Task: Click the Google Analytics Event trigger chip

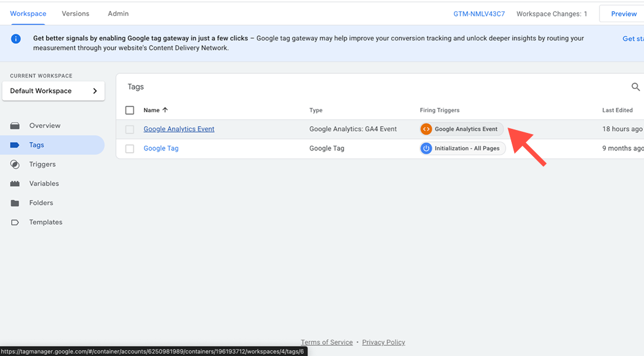Action: click(x=462, y=129)
